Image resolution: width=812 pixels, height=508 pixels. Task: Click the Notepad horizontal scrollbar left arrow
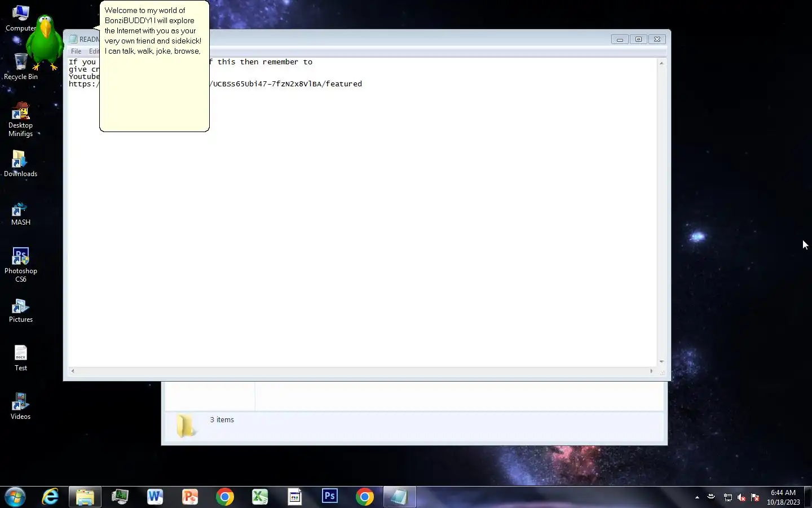click(72, 371)
